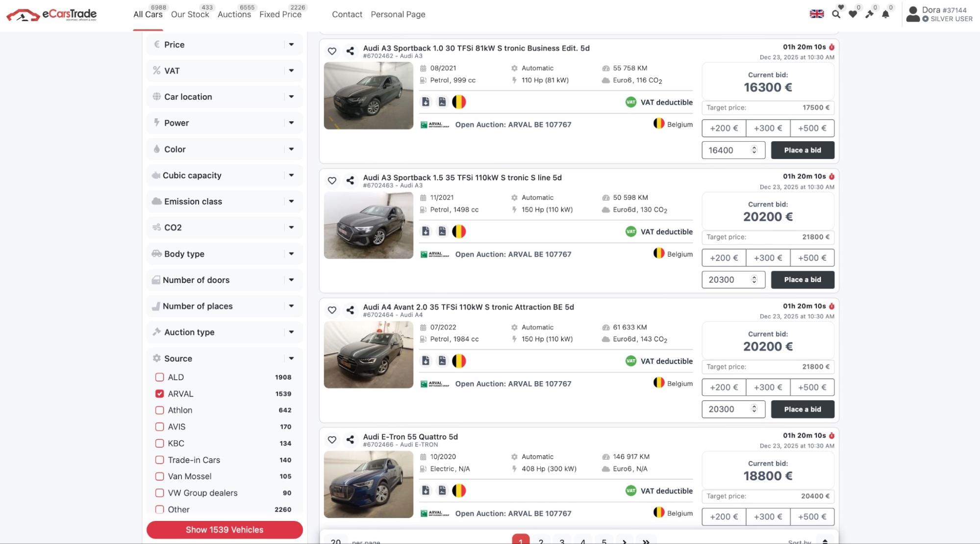Favorite the Audi A3 Sportback 1.0 listing

[x=332, y=51]
